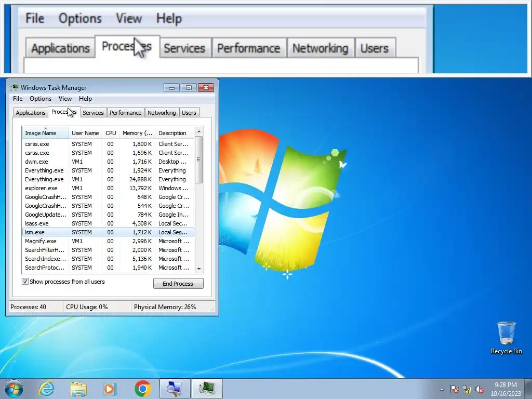Viewport: 532px width, 399px height.
Task: Click the process list scroll down arrow
Action: coord(199,269)
